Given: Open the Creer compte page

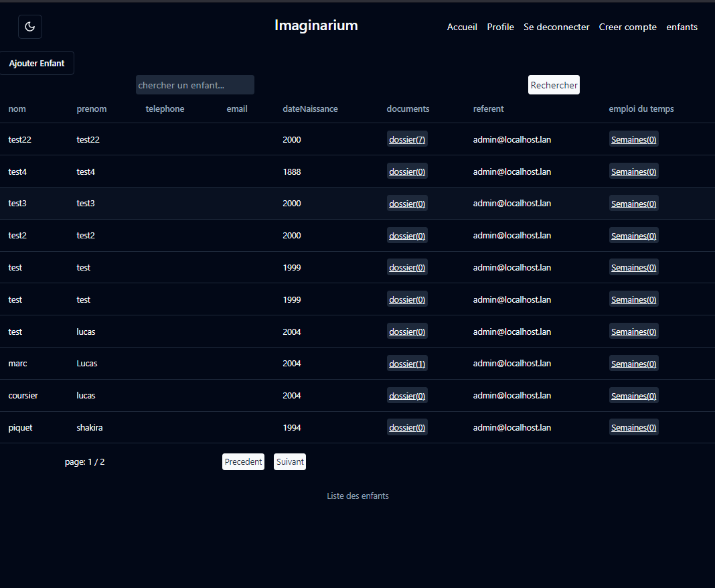Looking at the screenshot, I should coord(627,27).
